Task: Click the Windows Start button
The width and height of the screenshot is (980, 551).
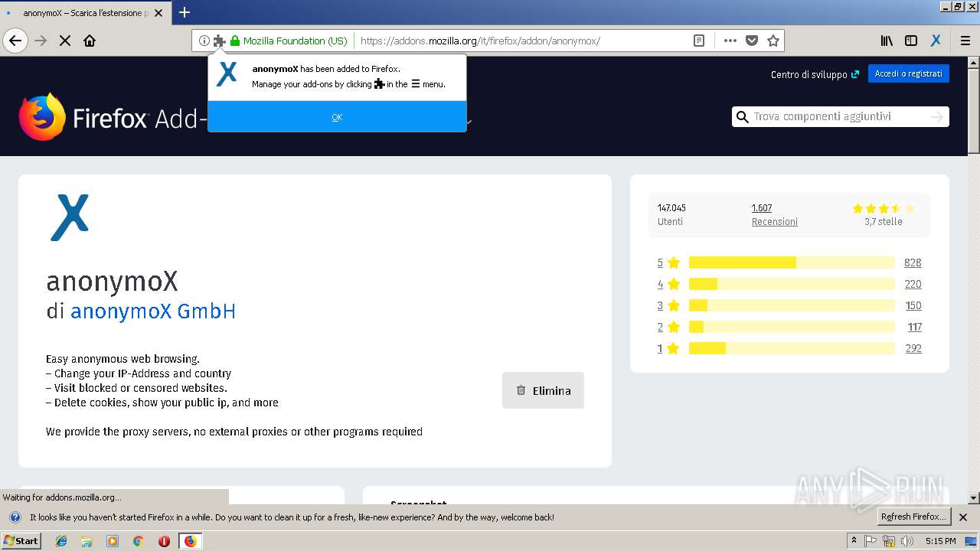Action: tap(21, 541)
